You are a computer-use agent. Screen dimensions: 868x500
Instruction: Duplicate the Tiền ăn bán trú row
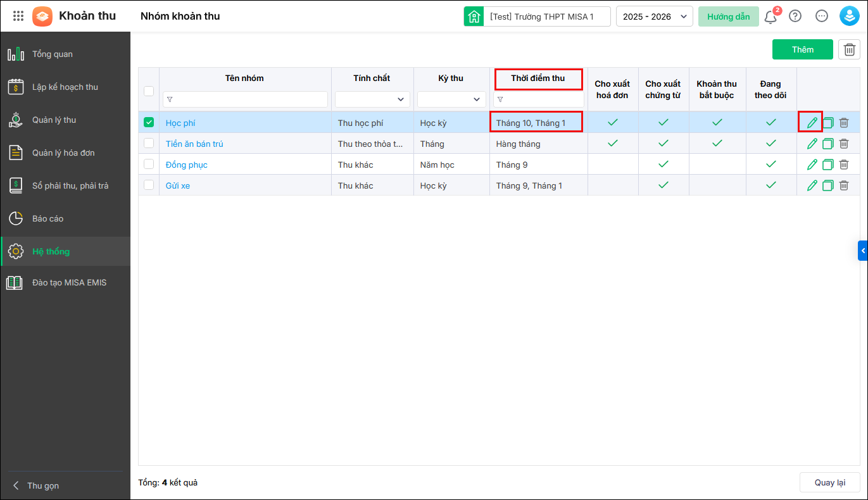827,144
